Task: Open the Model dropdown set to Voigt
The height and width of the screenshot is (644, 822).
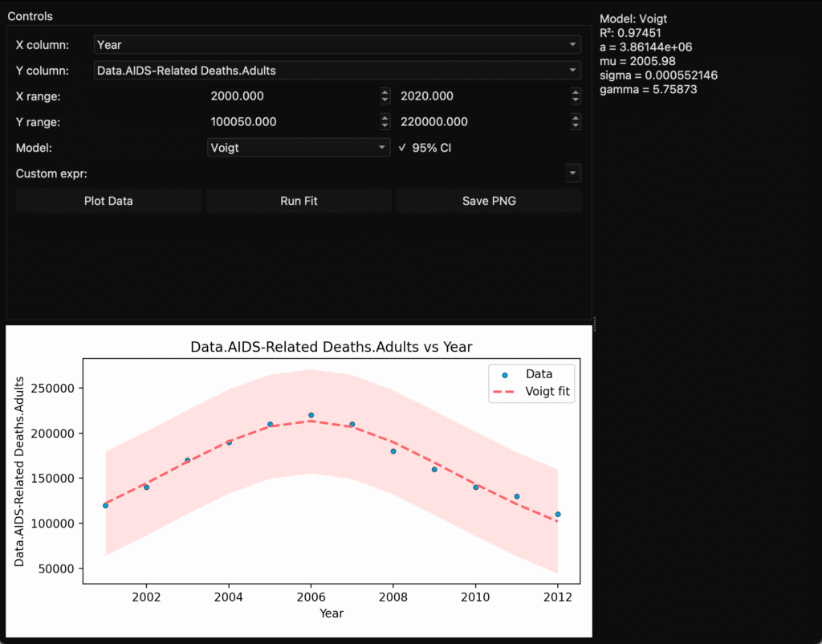Action: coord(299,148)
